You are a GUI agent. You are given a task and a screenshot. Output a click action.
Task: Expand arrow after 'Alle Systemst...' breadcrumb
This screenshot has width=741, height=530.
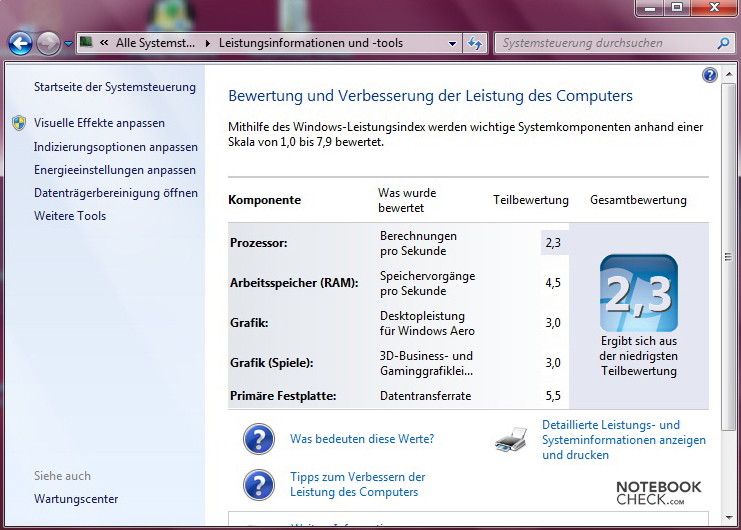207,43
